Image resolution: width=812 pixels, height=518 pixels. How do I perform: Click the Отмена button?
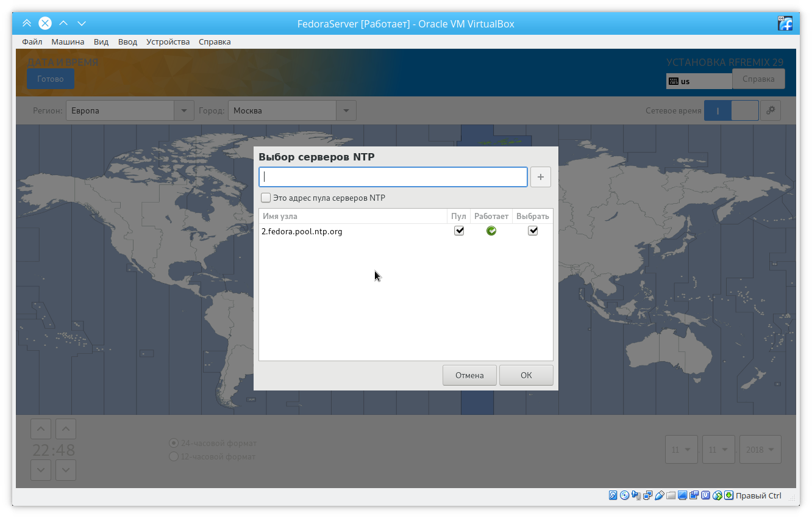click(x=469, y=375)
